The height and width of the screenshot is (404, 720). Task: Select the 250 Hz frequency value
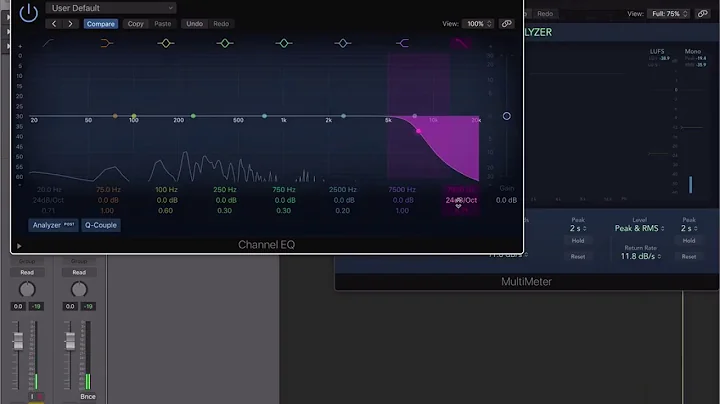(x=225, y=190)
